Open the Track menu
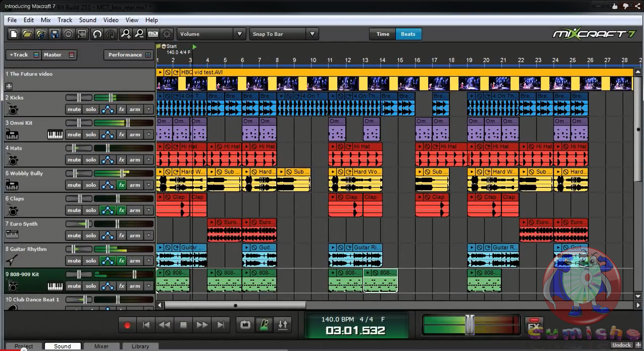 click(x=65, y=20)
